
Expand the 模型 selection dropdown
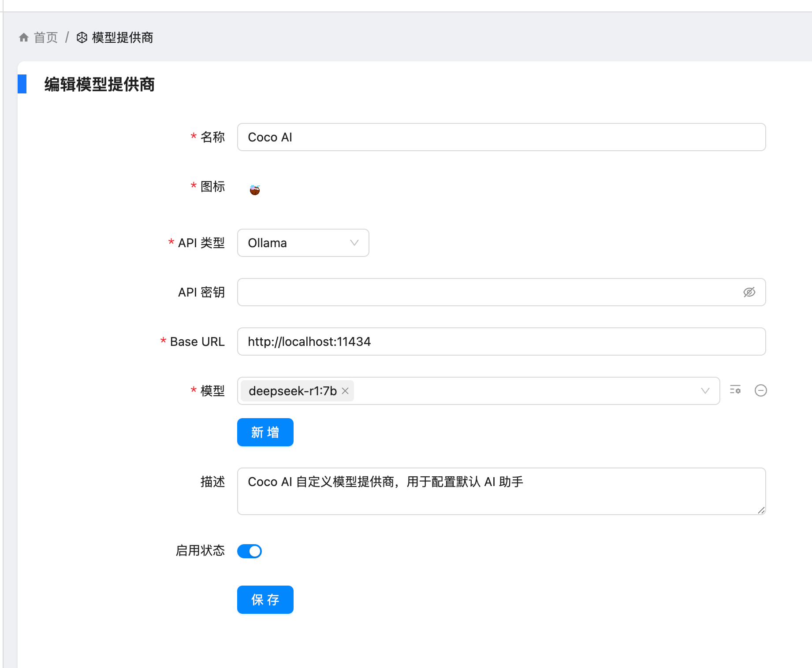(704, 390)
